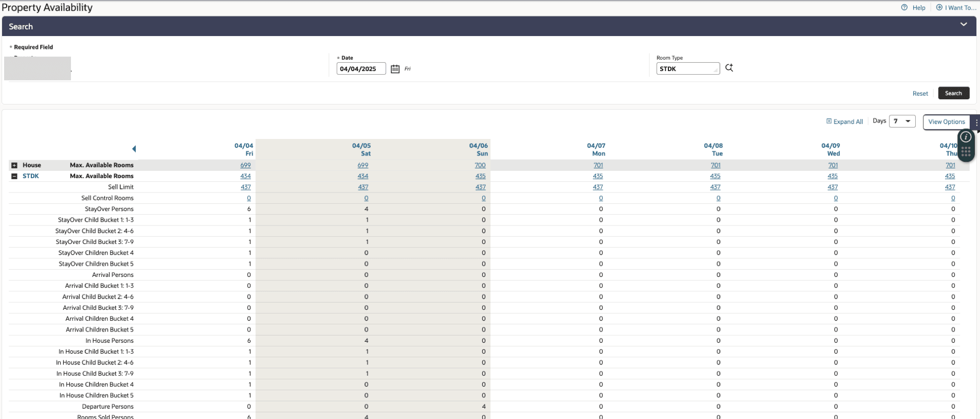Screen dimensions: 980x419
Task: Click Departure Persons value 4 under 04/06
Action: pos(484,407)
